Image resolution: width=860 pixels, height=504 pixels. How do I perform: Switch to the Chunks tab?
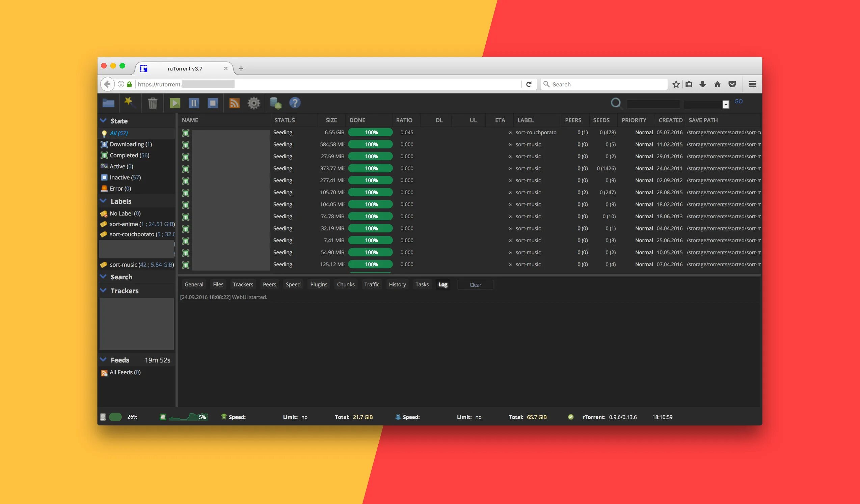point(346,284)
